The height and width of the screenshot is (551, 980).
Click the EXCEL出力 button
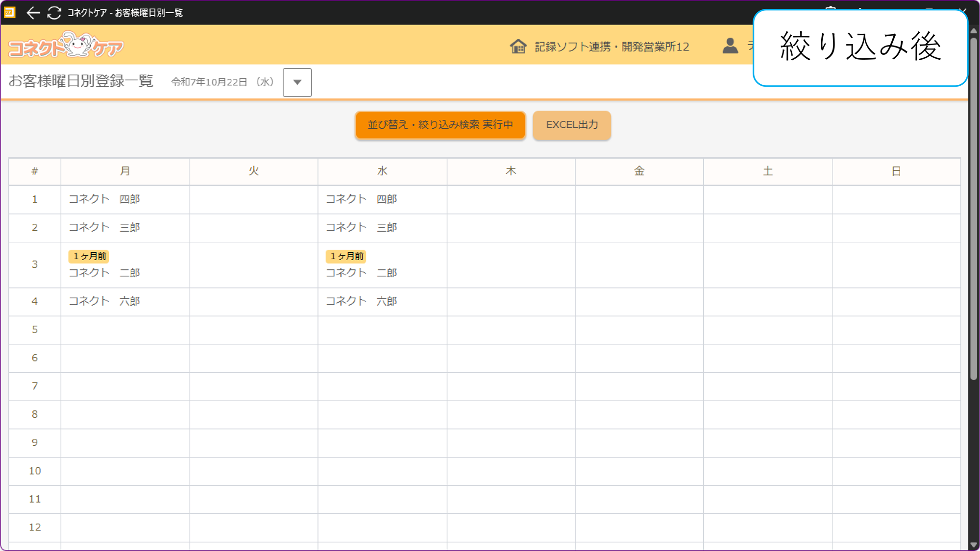coord(572,125)
